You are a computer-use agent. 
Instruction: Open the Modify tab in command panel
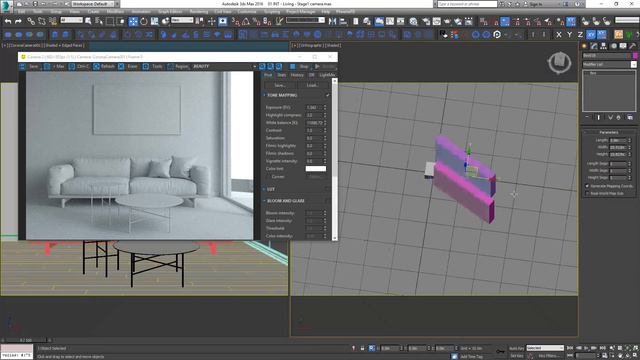594,46
